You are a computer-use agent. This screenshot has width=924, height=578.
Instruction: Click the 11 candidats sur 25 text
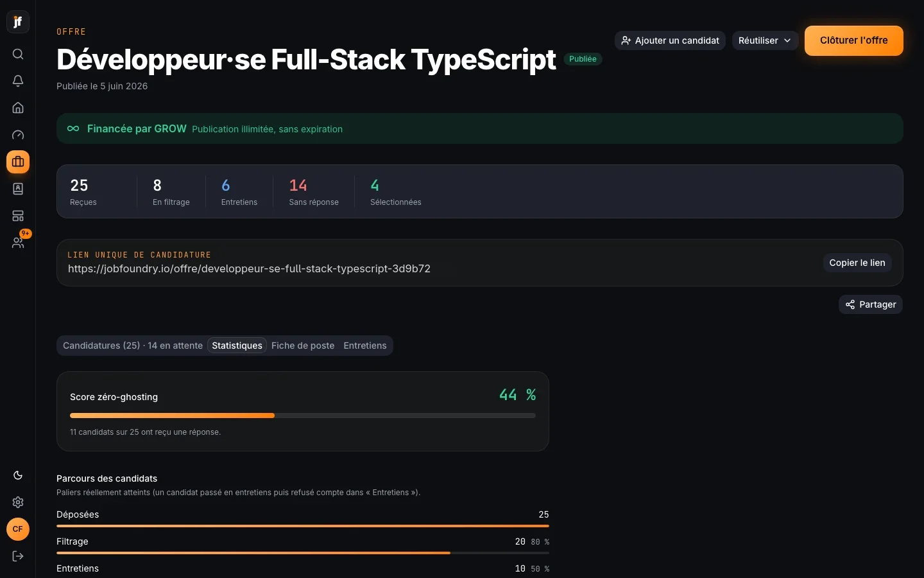(145, 432)
